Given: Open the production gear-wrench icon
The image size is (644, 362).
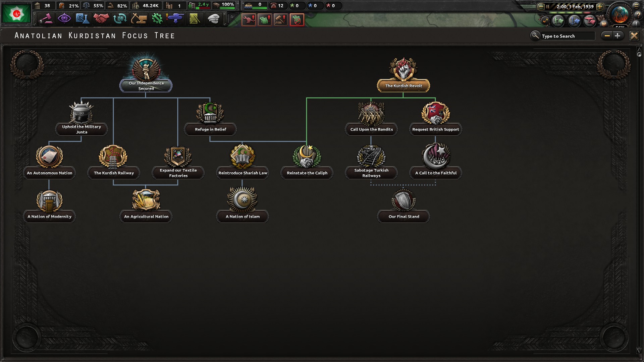Looking at the screenshot, I should [x=157, y=19].
